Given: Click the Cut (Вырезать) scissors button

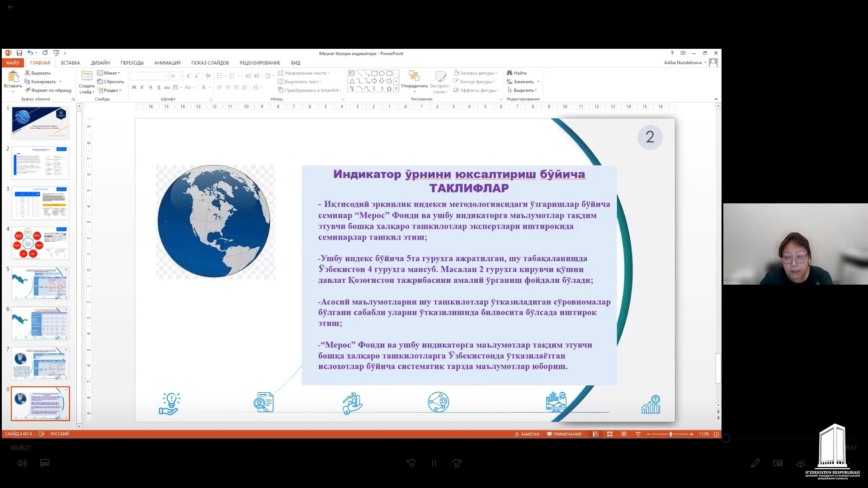Looking at the screenshot, I should point(38,73).
